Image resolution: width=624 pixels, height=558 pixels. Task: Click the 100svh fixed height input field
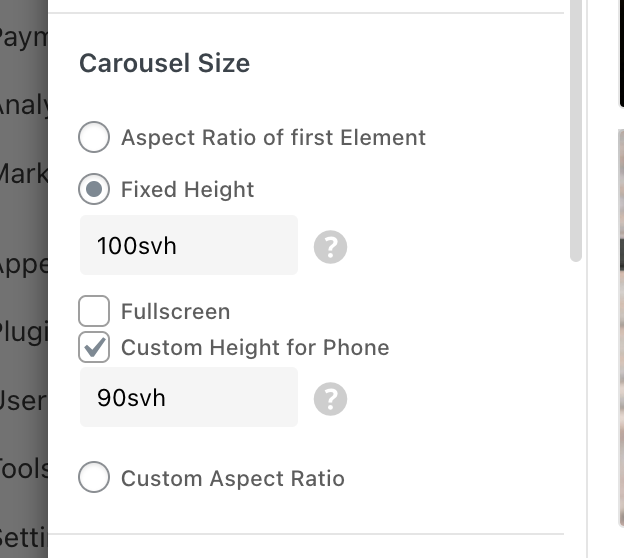[x=188, y=246]
